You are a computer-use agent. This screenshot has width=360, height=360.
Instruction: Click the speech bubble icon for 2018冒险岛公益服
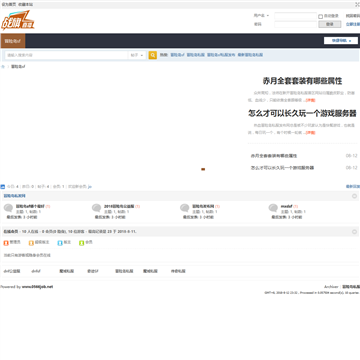pyautogui.click(x=96, y=208)
